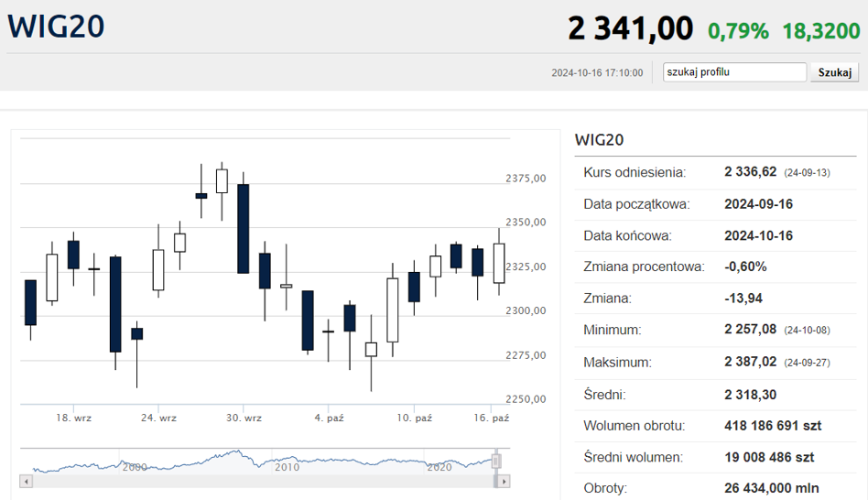Click the tall dark candlestick at 30. wrz
This screenshot has height=500, width=868.
243,229
